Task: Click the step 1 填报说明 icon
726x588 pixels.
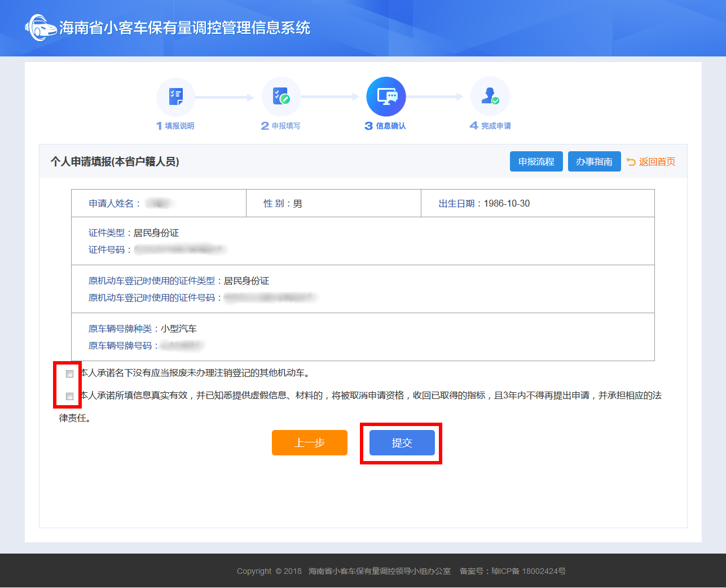Action: (x=176, y=97)
